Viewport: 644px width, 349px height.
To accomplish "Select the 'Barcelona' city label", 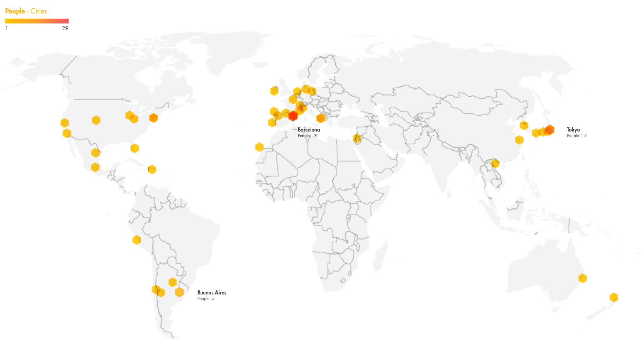I will click(x=309, y=130).
